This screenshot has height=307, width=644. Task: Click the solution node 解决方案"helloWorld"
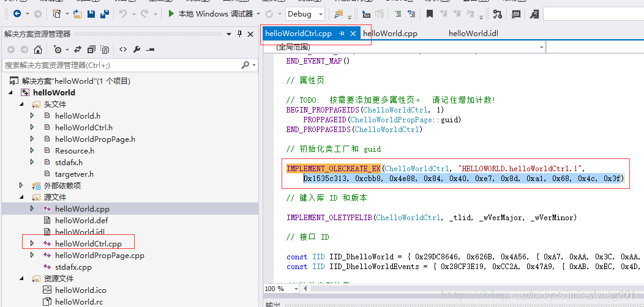point(76,81)
